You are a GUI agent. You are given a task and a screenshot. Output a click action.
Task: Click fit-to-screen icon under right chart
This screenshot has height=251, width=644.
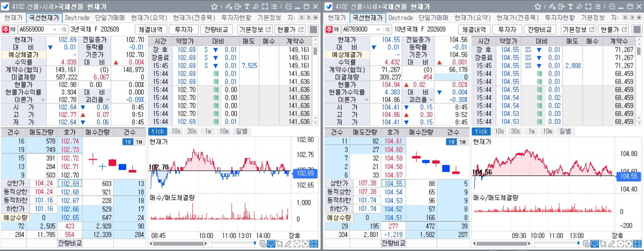636,243
